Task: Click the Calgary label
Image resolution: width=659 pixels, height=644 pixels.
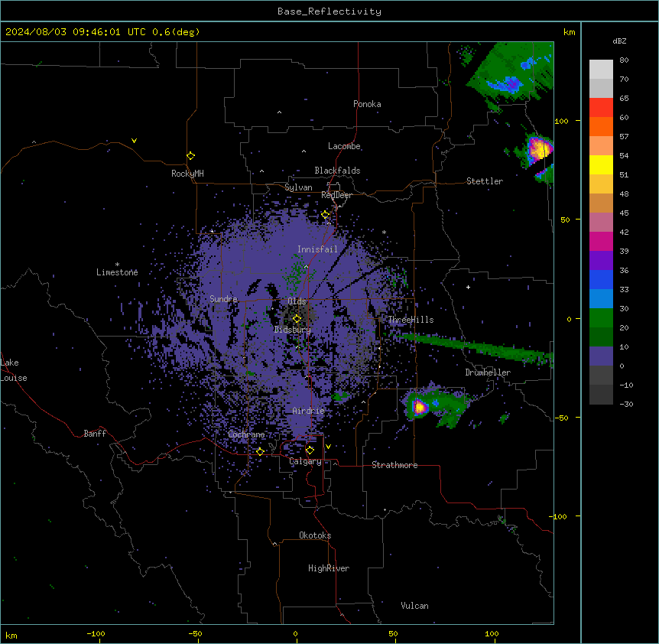Action: (x=305, y=461)
